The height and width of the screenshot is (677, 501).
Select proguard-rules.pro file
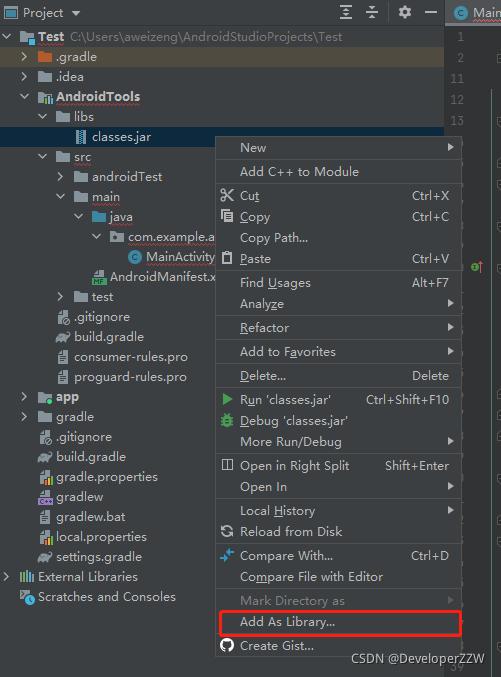tap(130, 377)
